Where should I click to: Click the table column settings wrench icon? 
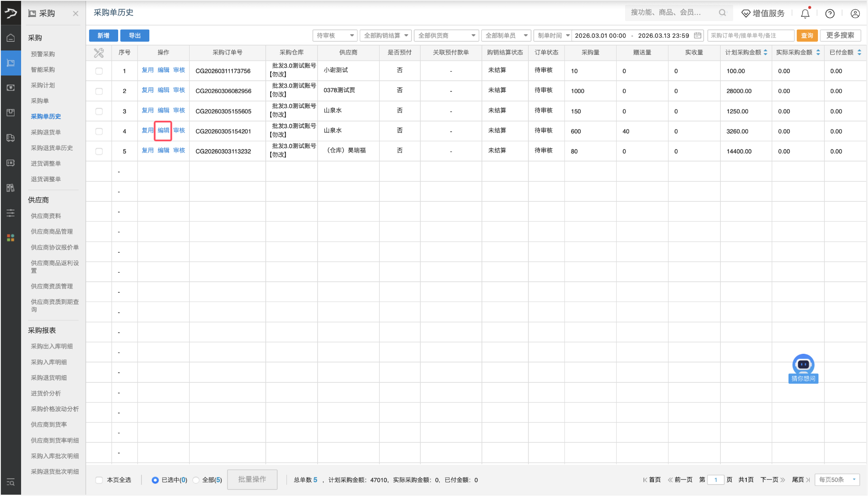[x=99, y=53]
